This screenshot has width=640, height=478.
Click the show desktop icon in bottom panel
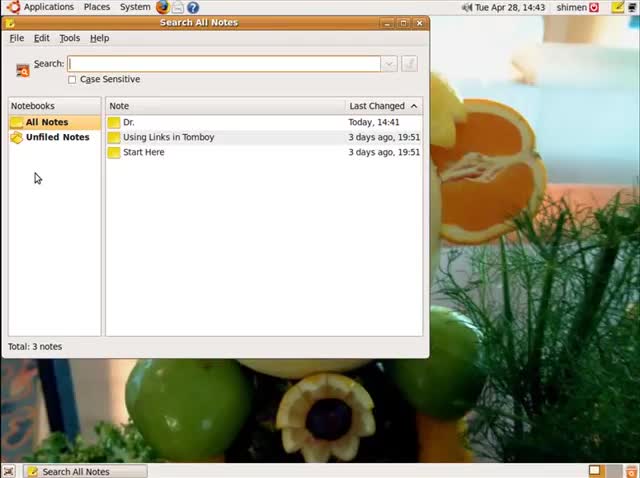(9, 471)
